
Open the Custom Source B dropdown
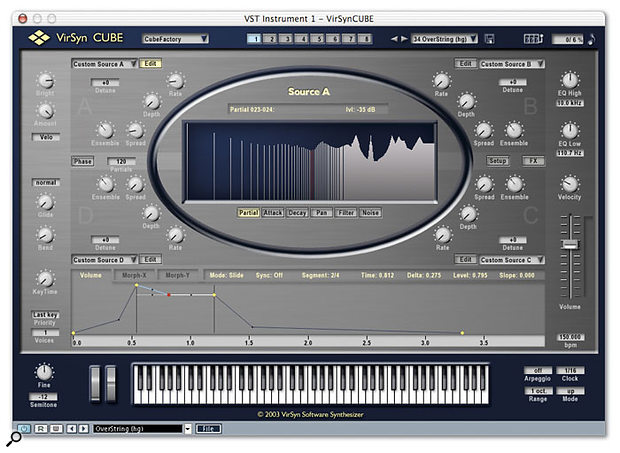[512, 64]
